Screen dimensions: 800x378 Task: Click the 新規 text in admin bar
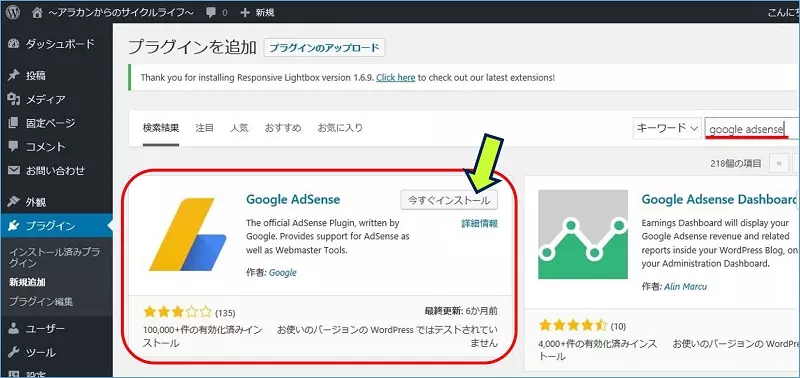point(265,13)
